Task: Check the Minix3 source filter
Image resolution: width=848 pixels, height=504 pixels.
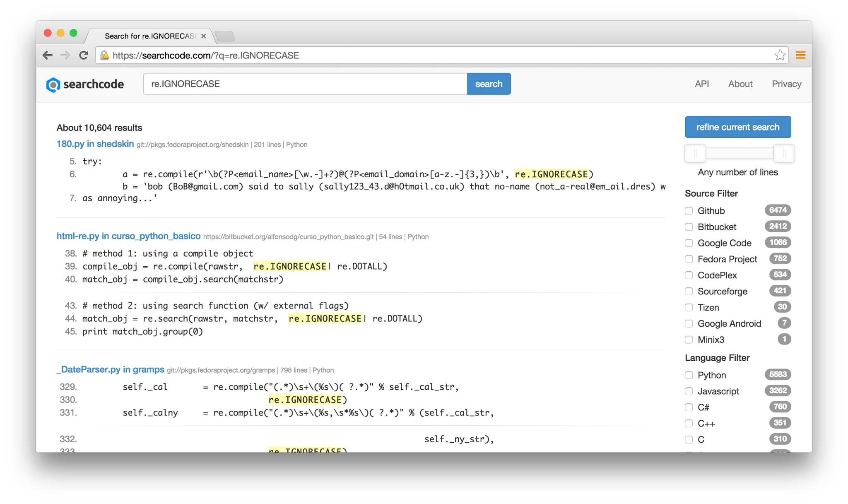Action: point(689,340)
